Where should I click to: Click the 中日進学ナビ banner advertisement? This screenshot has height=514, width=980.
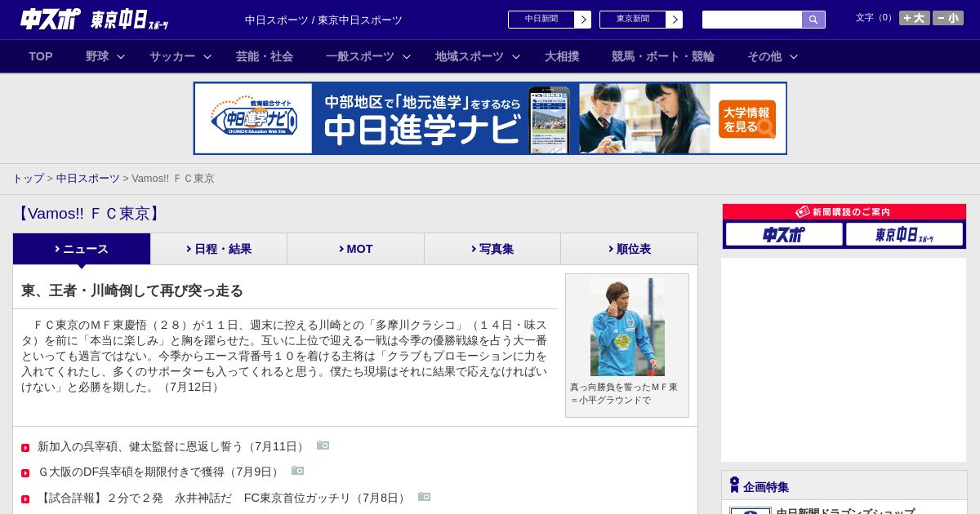(x=490, y=118)
